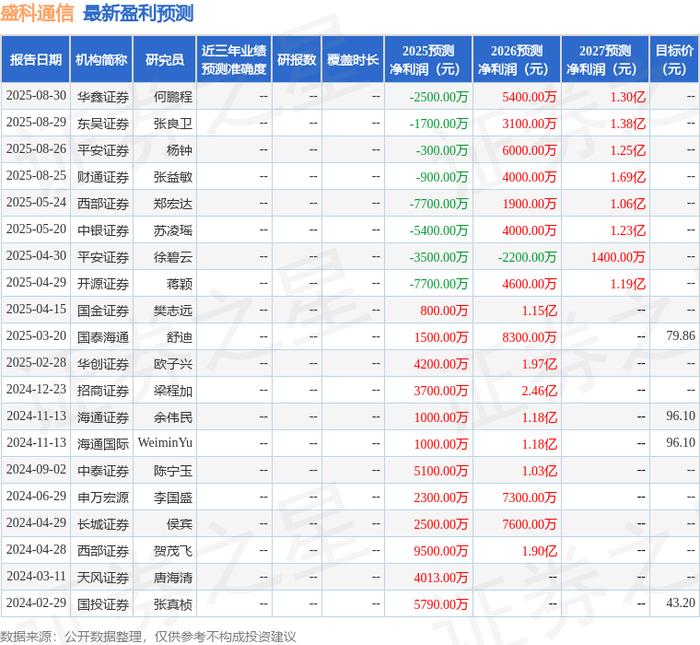
Task: Click 招商证券 institution cell
Action: (x=103, y=391)
